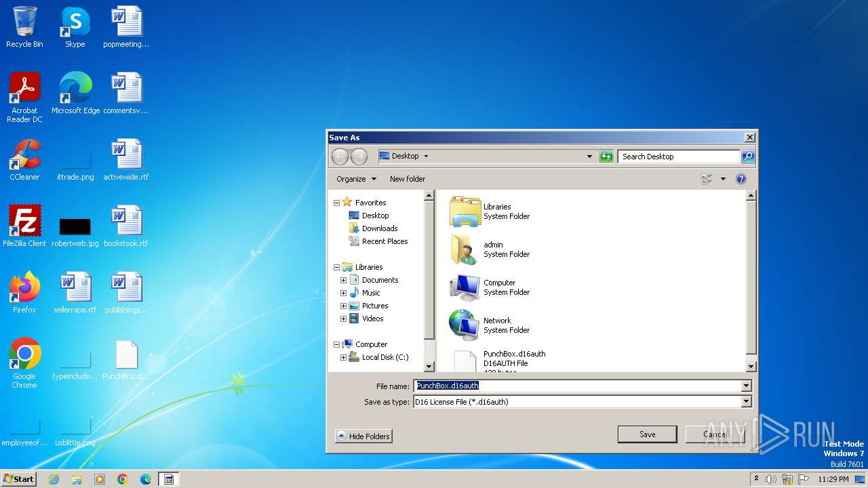Open the Organize dropdown menu

pyautogui.click(x=356, y=179)
